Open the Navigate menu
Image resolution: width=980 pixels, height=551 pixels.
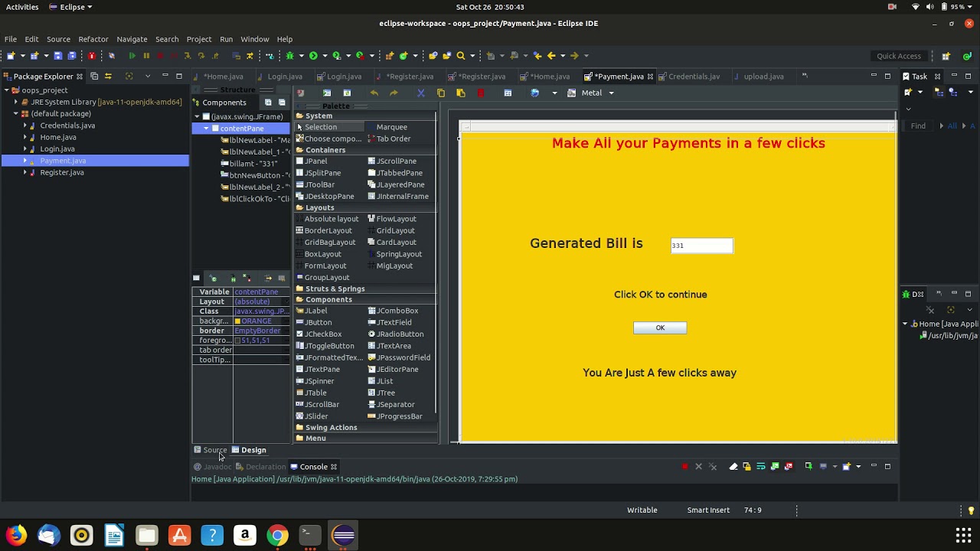click(132, 39)
